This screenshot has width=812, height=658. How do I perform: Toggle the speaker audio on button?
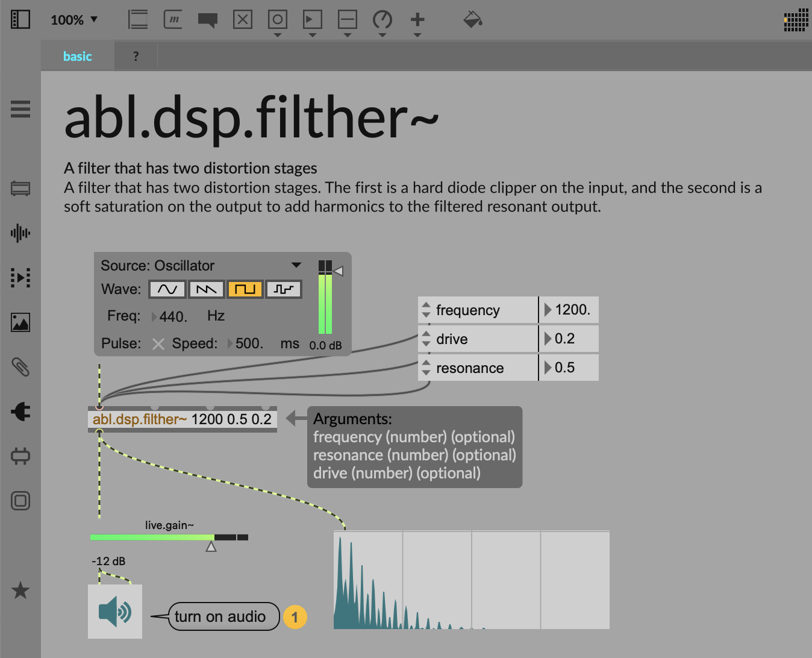coord(115,612)
